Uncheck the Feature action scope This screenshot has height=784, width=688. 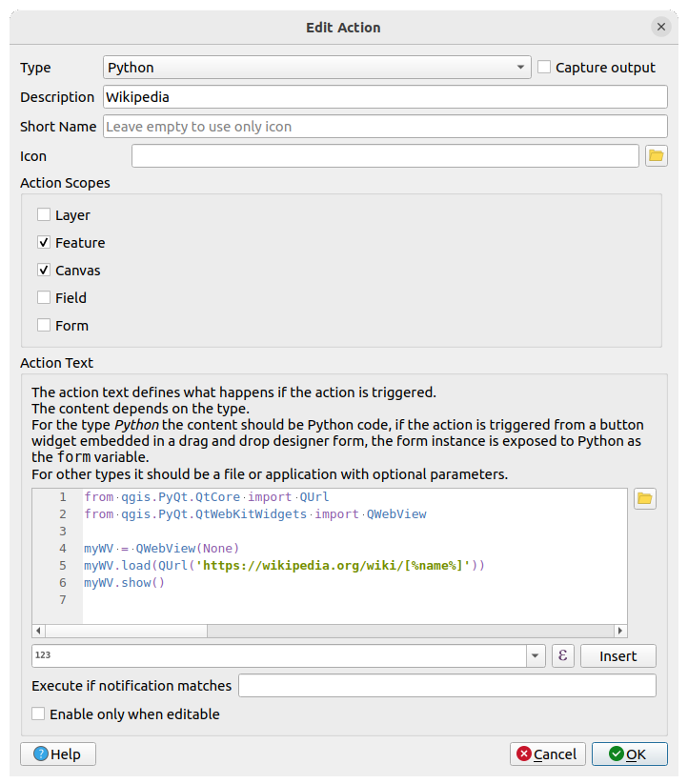[43, 242]
